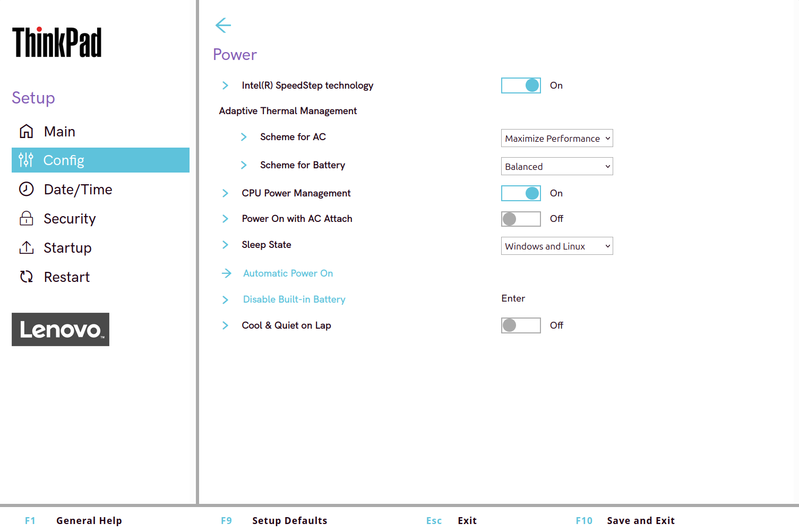799x532 pixels.
Task: Open the Startup menu item
Action: tap(100, 247)
